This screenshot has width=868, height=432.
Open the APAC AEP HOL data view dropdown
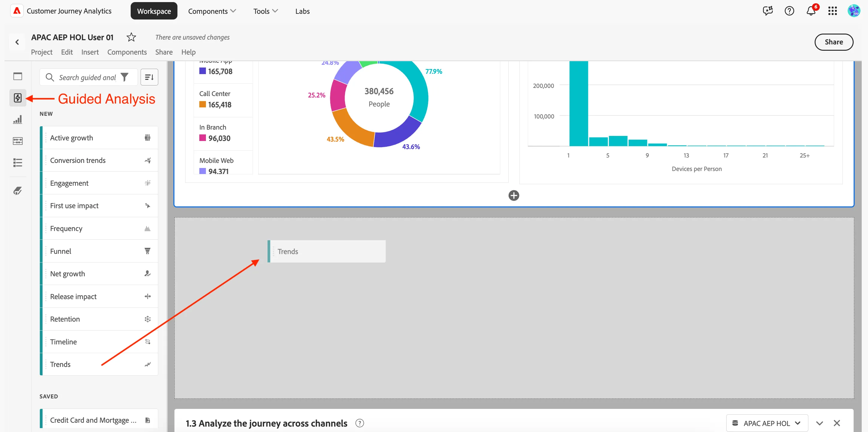pos(767,423)
